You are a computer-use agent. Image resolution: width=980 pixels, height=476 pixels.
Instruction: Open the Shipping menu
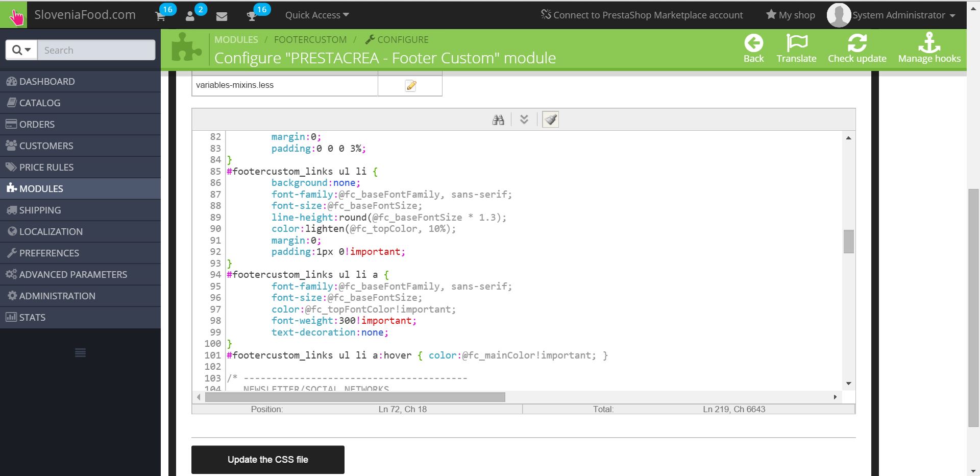point(80,210)
